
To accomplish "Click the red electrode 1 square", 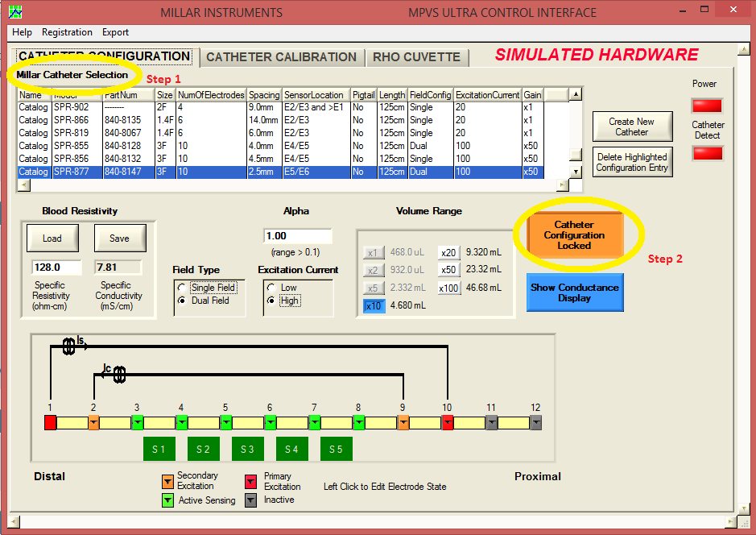I will [50, 422].
